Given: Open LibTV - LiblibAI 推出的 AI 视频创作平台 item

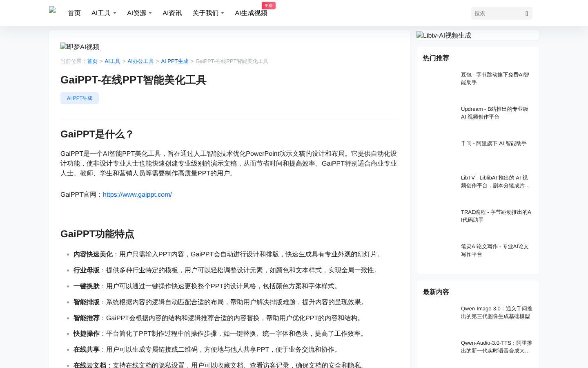Looking at the screenshot, I should tap(496, 182).
